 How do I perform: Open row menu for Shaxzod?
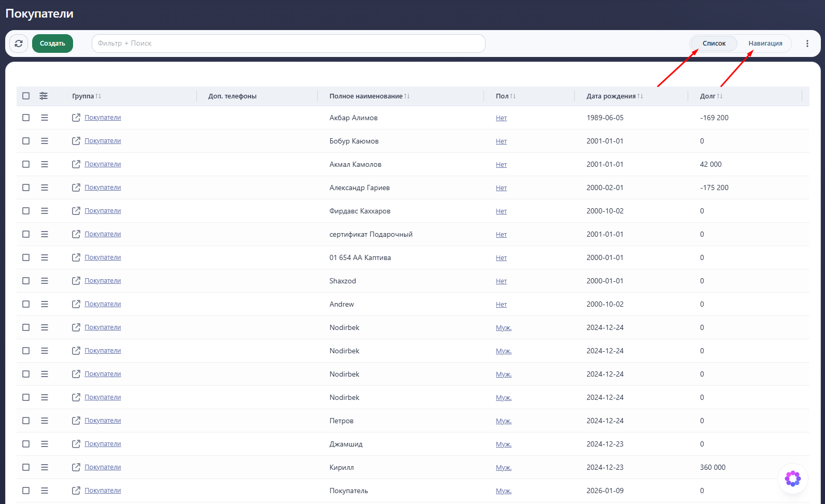45,281
